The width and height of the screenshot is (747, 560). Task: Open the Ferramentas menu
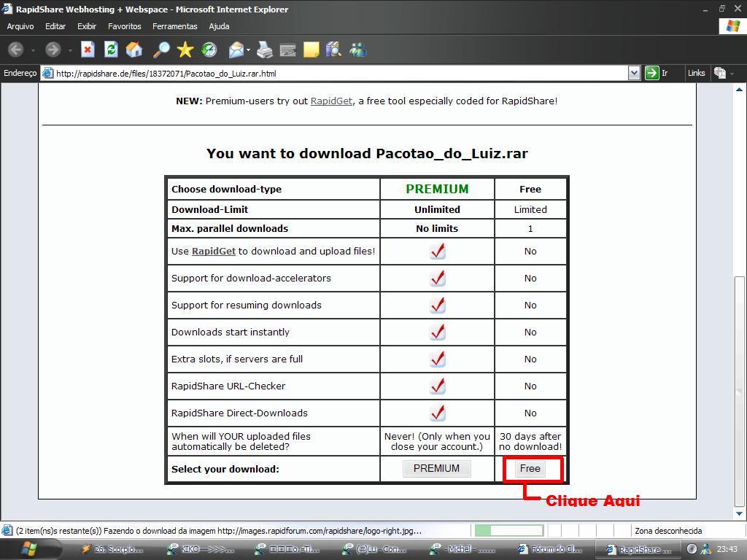tap(175, 26)
